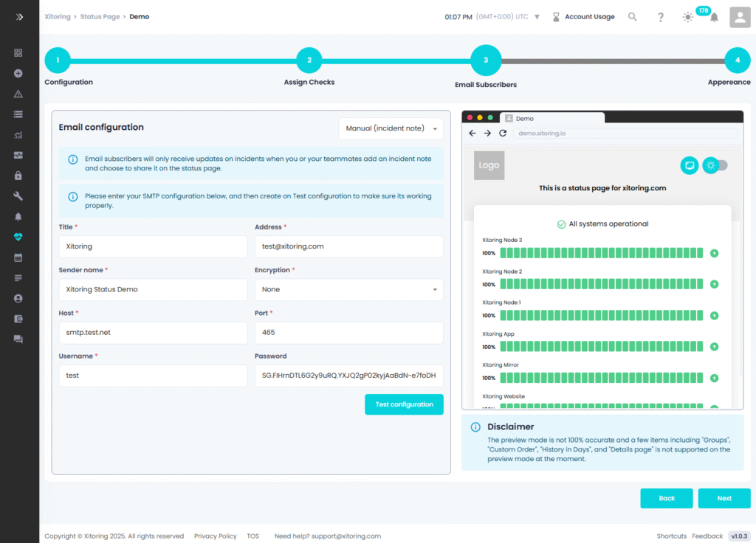Click the Xitoring breadcrumb link
This screenshot has width=756, height=543.
coord(58,17)
